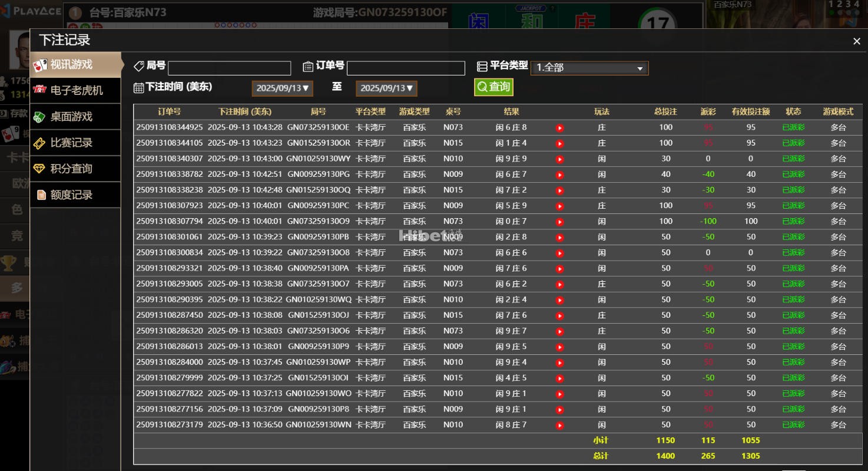Click the search magnifier query button

coord(493,87)
